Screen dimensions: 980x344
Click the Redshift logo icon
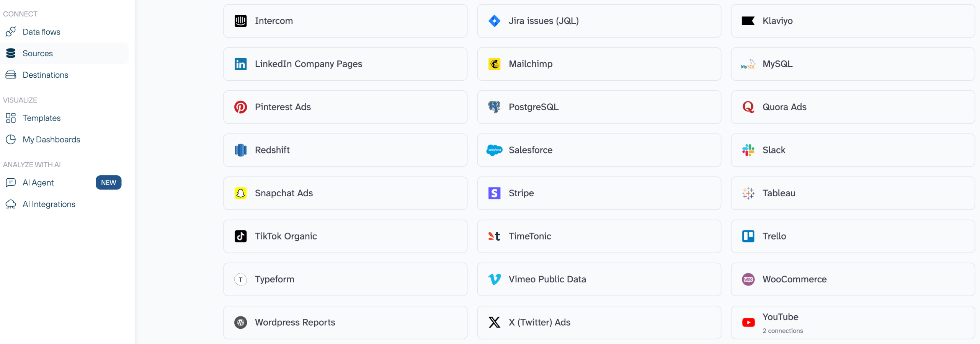click(240, 150)
